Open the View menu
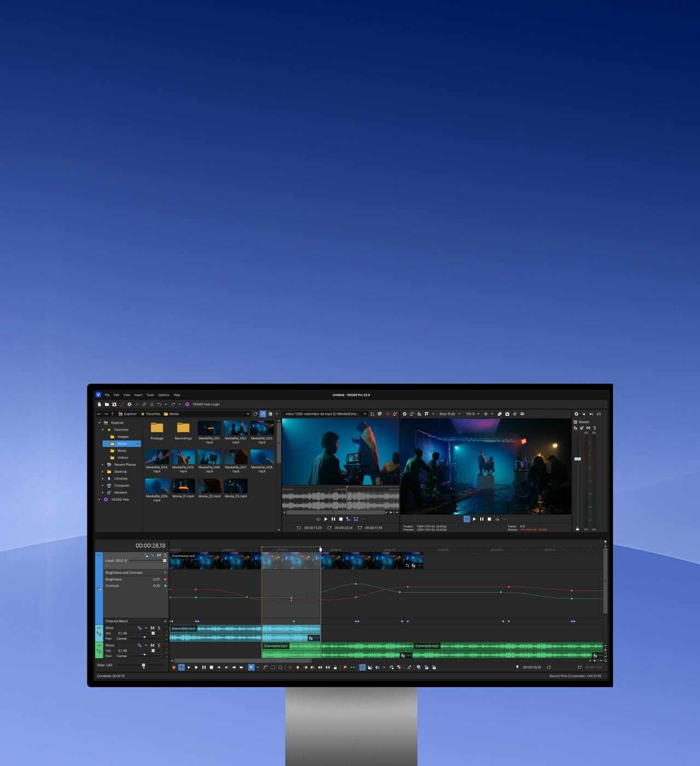 pyautogui.click(x=127, y=395)
